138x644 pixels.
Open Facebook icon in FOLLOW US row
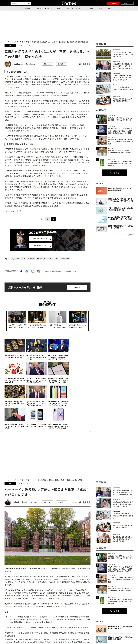pyautogui.click(x=27, y=271)
